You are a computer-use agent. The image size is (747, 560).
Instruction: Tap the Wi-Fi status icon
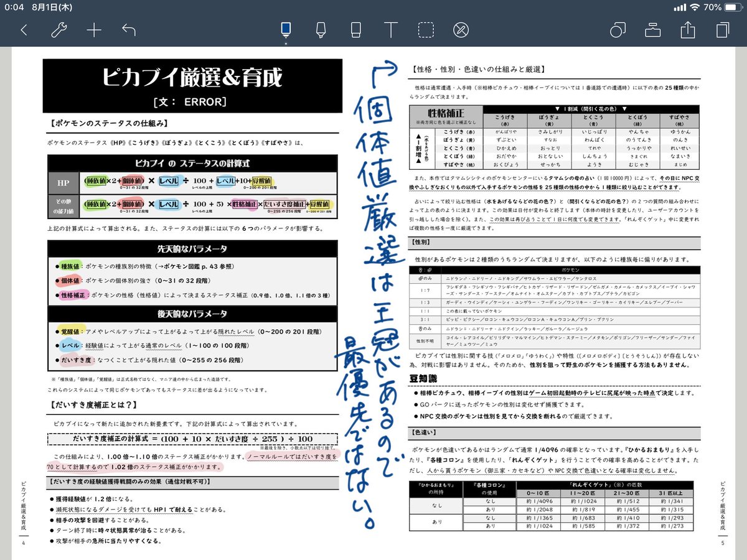(x=695, y=7)
